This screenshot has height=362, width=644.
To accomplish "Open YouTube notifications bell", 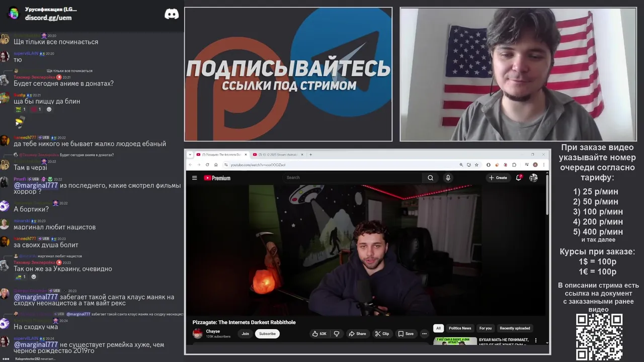I will coord(519,177).
